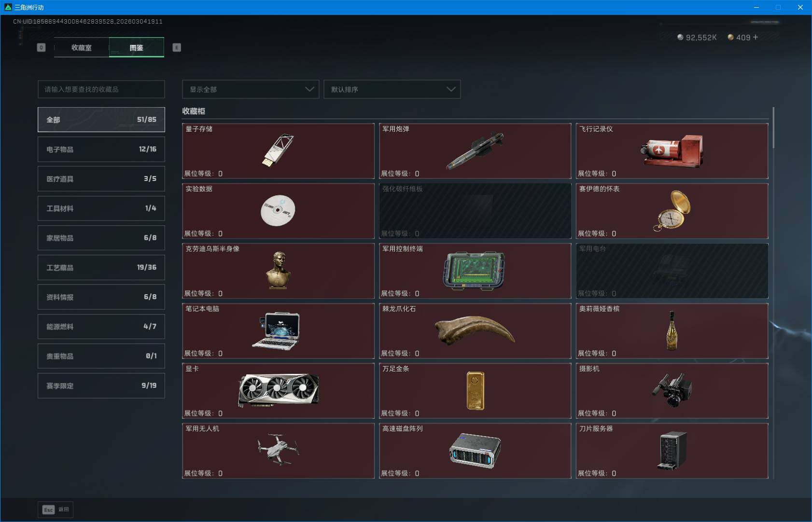Click the 409 gold currency amount
This screenshot has width=812, height=522.
[743, 38]
